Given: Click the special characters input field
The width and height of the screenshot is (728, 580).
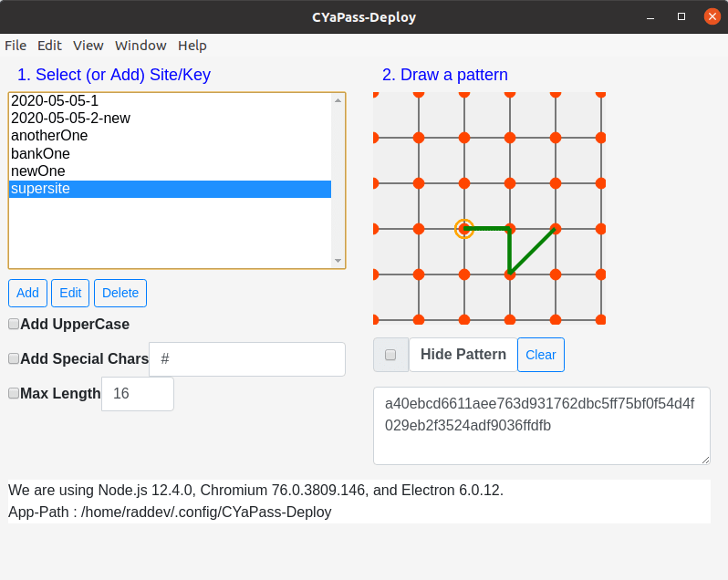Looking at the screenshot, I should tap(246, 359).
